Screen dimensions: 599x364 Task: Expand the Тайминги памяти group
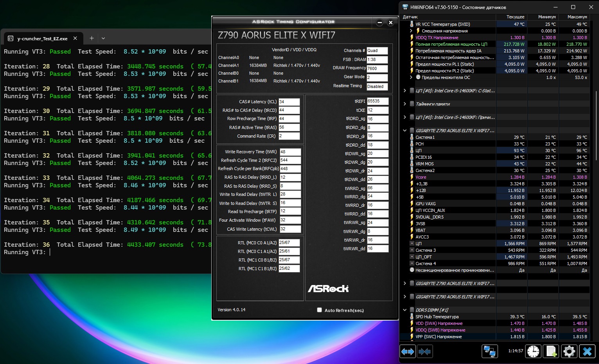point(405,104)
